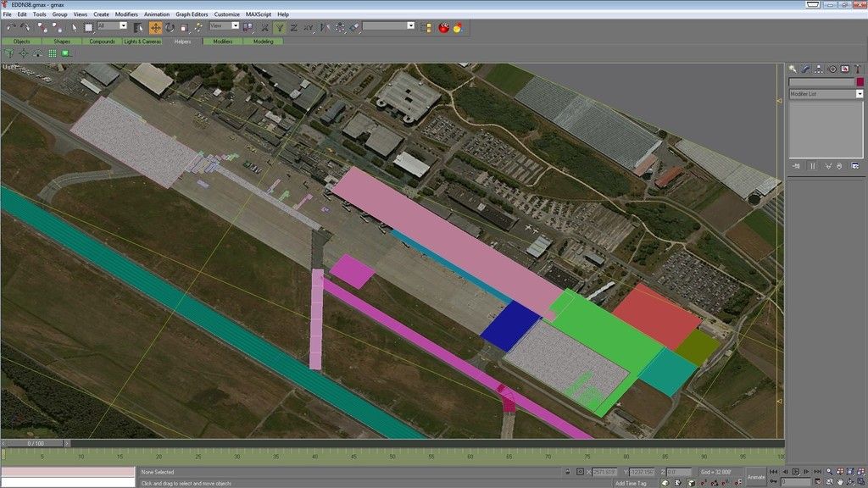This screenshot has height=488, width=868.
Task: Switch to the Modify command panel
Action: pyautogui.click(x=806, y=69)
